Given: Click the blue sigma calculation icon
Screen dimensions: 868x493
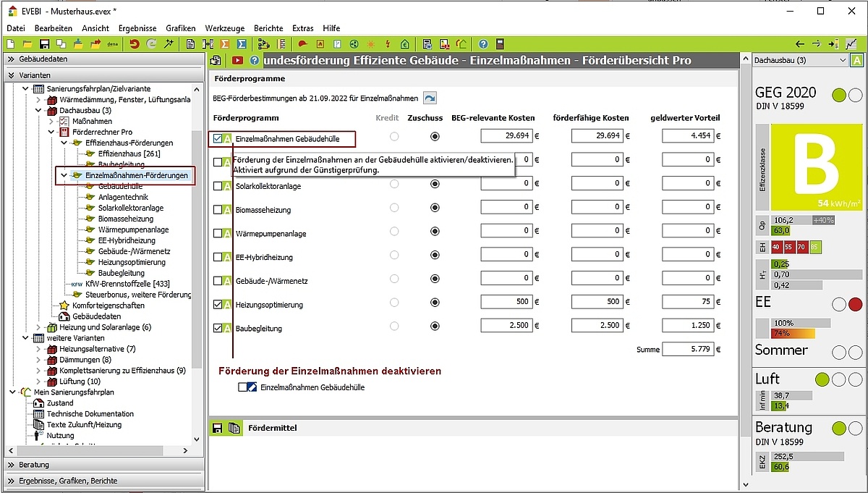Looking at the screenshot, I should tap(242, 44).
